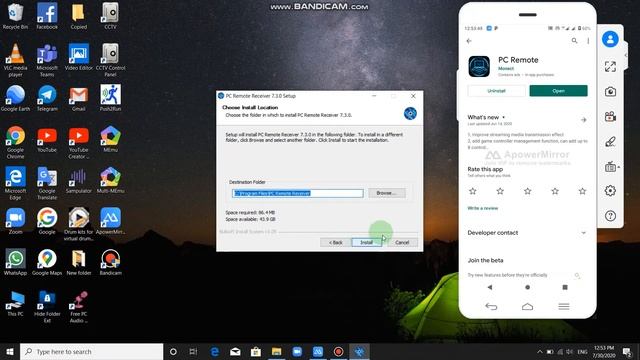Click Browse to choose destination folder
The height and width of the screenshot is (360, 640).
(387, 193)
